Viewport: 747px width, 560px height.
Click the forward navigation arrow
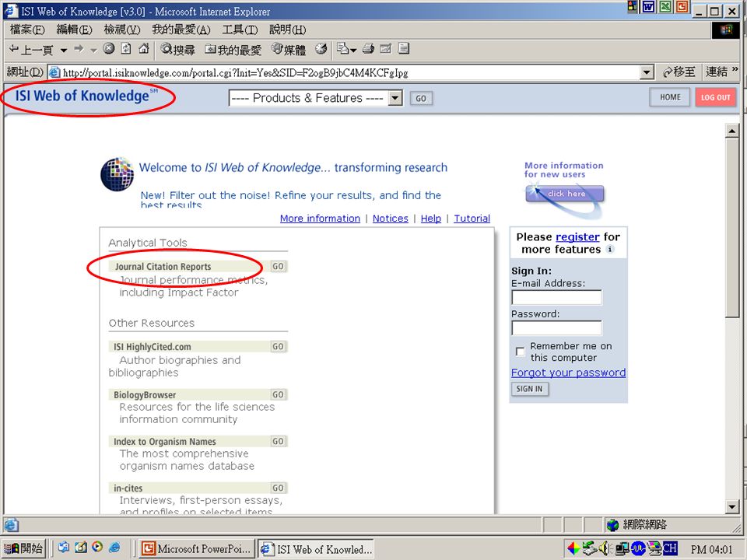click(x=79, y=49)
